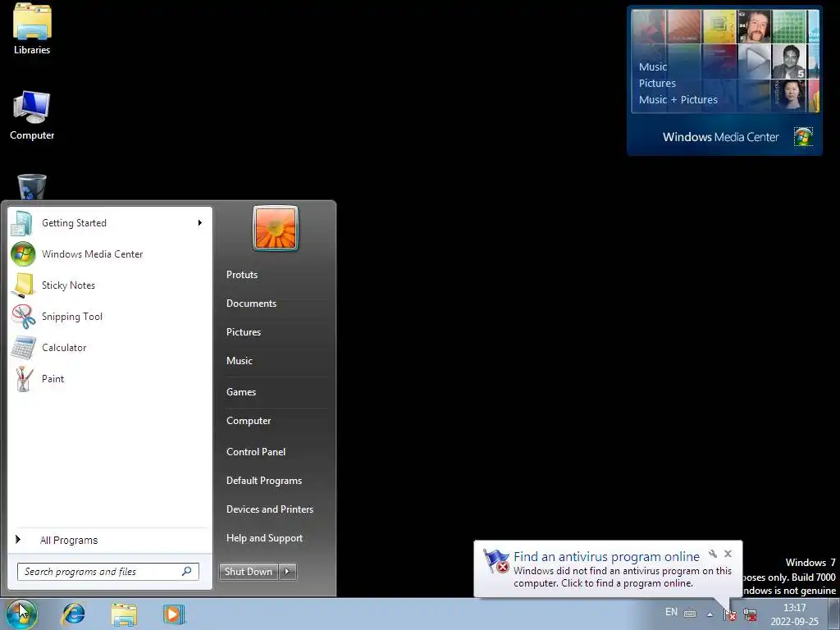Open Help and Support
The width and height of the screenshot is (840, 630).
click(265, 538)
